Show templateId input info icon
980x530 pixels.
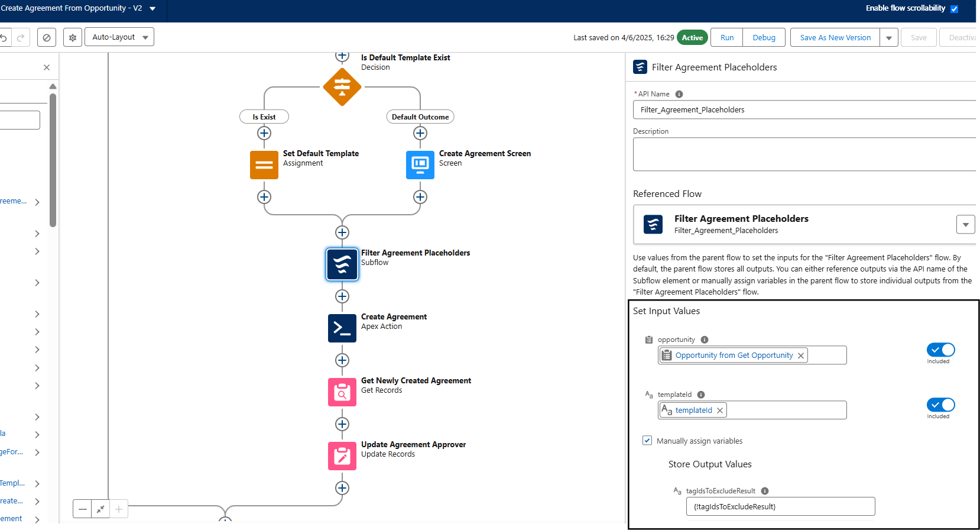[701, 395]
